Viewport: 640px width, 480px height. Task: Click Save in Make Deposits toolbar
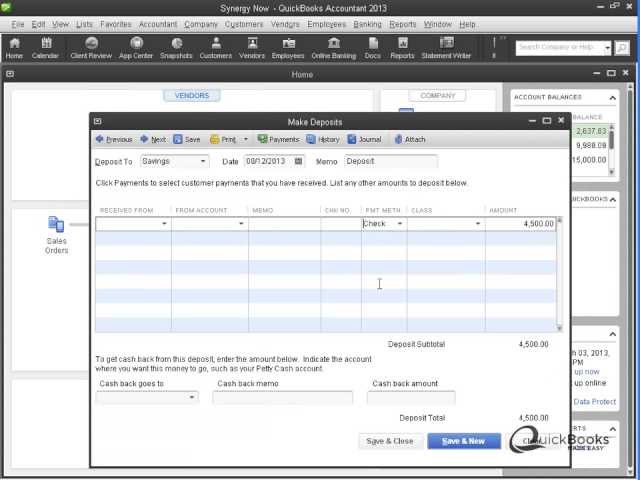pyautogui.click(x=187, y=140)
